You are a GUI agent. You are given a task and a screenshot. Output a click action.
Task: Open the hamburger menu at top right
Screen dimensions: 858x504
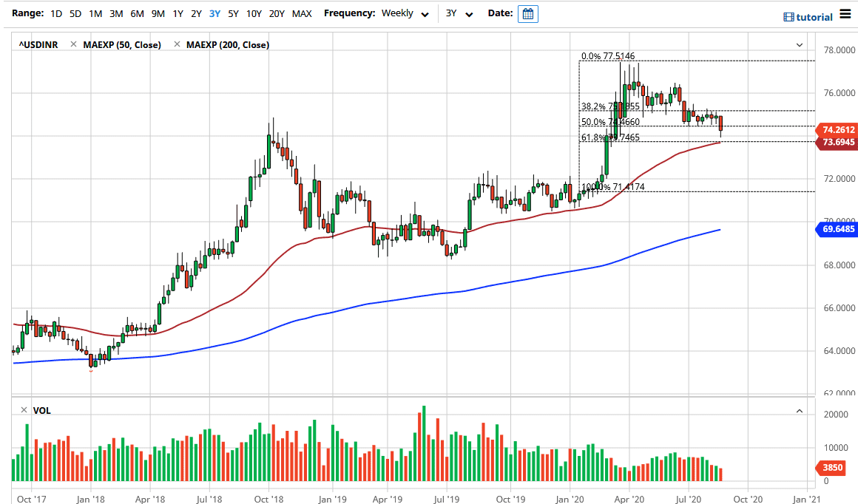point(845,13)
